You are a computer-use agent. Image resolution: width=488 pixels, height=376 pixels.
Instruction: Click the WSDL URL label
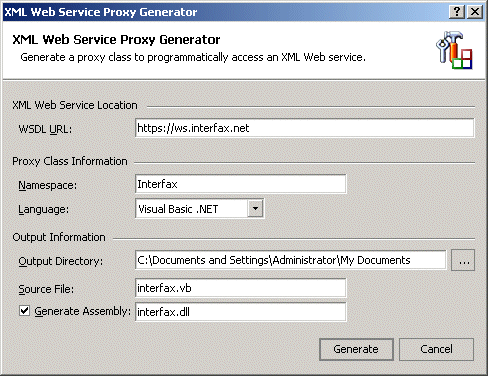[45, 129]
